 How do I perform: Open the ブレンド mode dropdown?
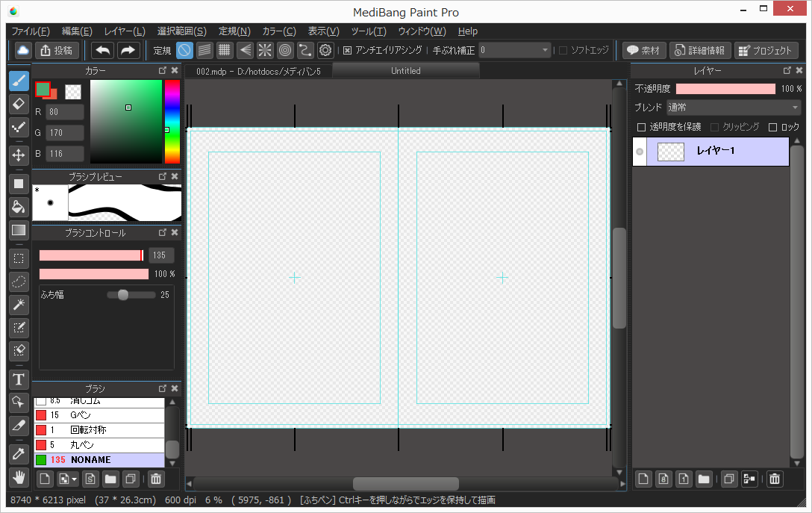[x=734, y=108]
